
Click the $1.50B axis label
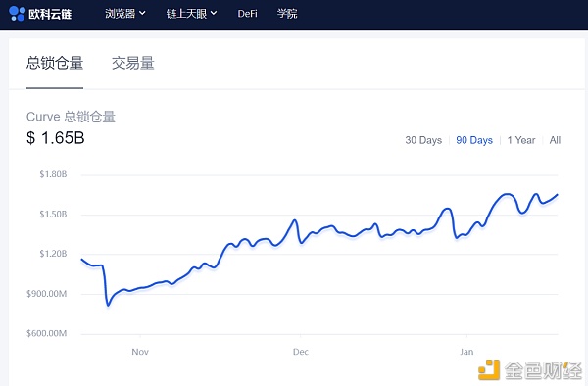pos(53,214)
